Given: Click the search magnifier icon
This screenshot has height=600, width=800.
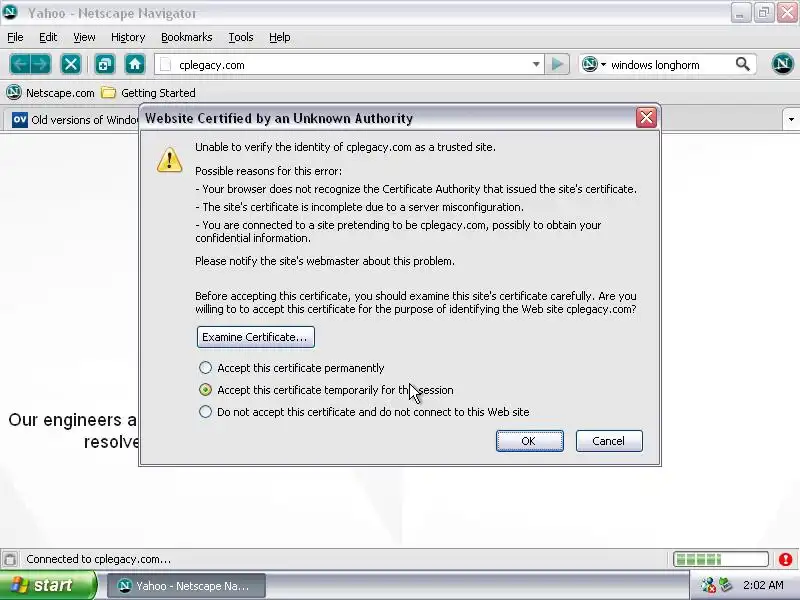Looking at the screenshot, I should pyautogui.click(x=742, y=64).
